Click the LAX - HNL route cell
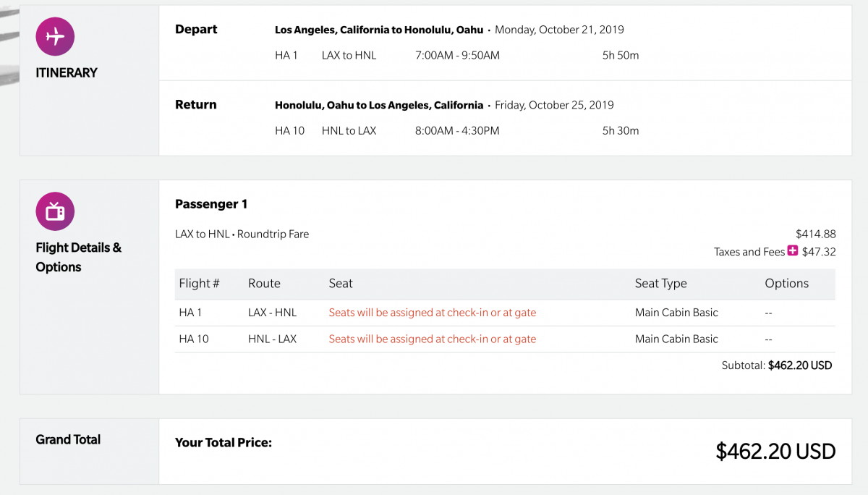868x495 pixels. click(272, 313)
